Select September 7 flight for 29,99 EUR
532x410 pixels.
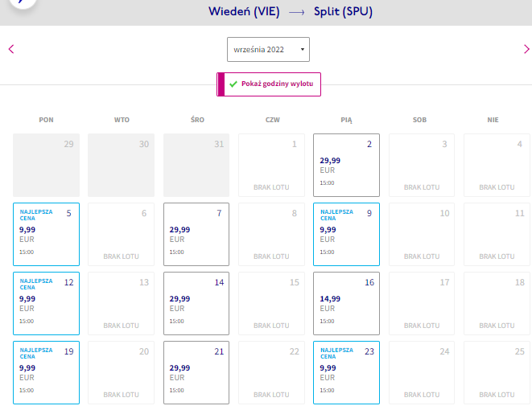pyautogui.click(x=196, y=234)
